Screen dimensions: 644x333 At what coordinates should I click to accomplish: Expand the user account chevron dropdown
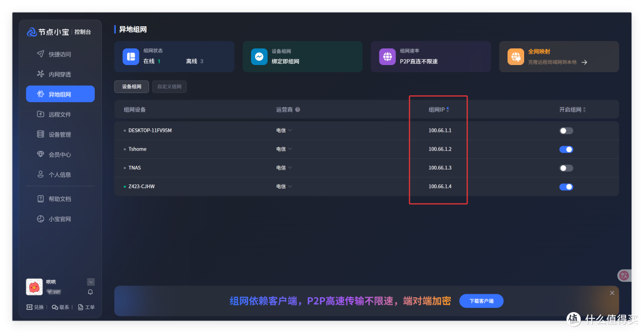coord(91,282)
